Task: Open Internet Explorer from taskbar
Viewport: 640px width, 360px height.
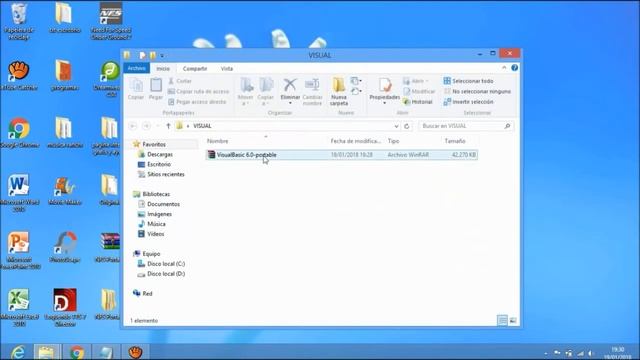Action: coord(18,352)
